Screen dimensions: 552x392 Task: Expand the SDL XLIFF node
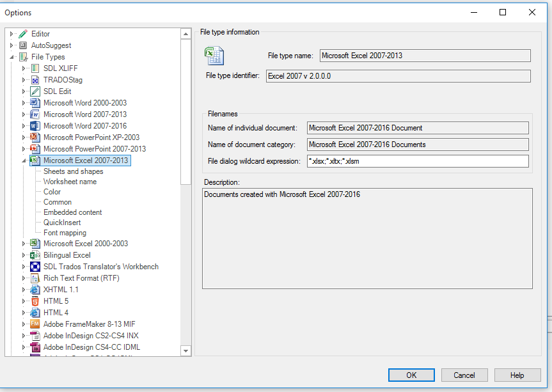click(24, 68)
